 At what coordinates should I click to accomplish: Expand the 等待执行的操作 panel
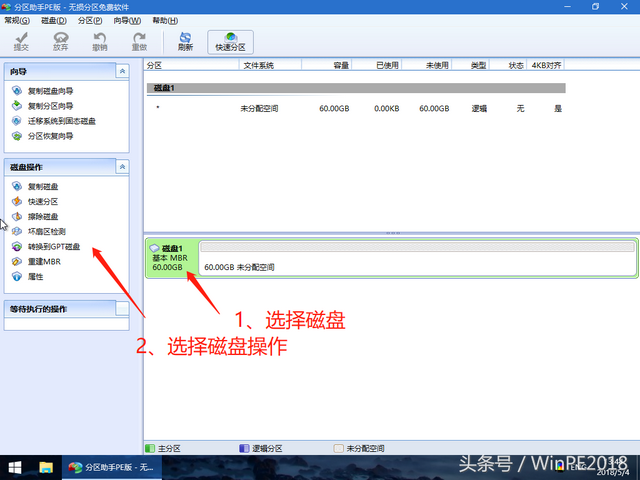point(122,309)
